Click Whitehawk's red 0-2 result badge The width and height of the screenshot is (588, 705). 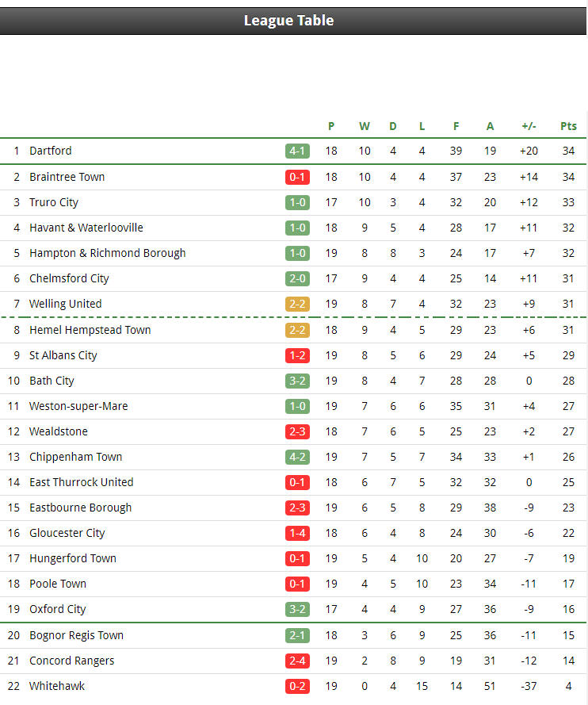(x=297, y=687)
